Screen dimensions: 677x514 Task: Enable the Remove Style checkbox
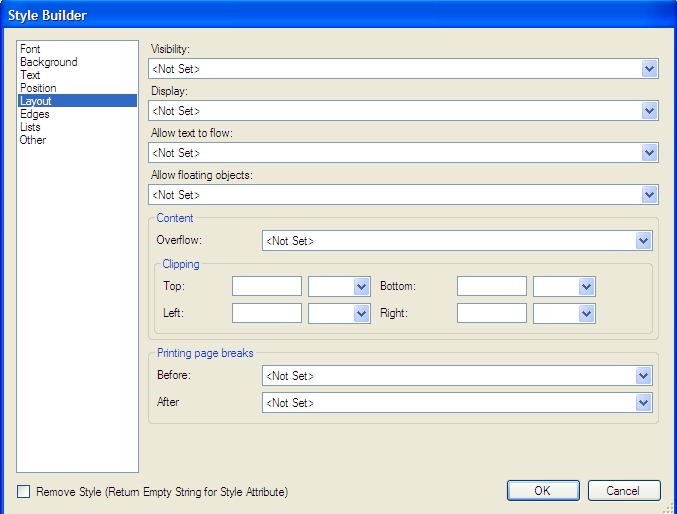click(x=24, y=492)
